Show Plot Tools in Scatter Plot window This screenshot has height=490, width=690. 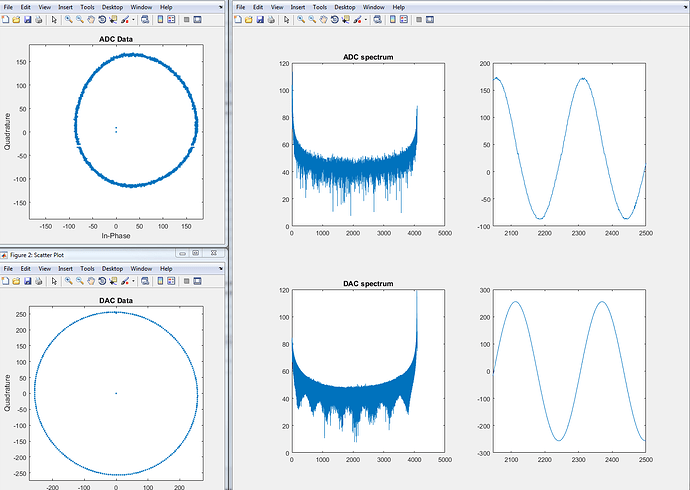pyautogui.click(x=198, y=281)
